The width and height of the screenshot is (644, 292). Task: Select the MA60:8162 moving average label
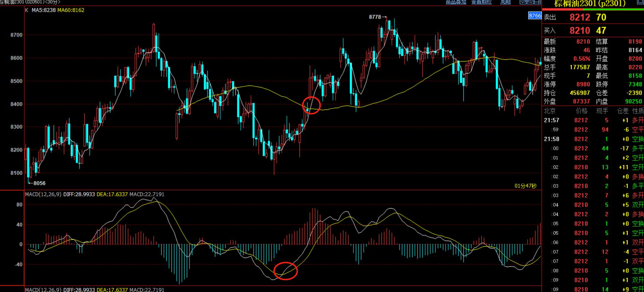click(x=71, y=10)
